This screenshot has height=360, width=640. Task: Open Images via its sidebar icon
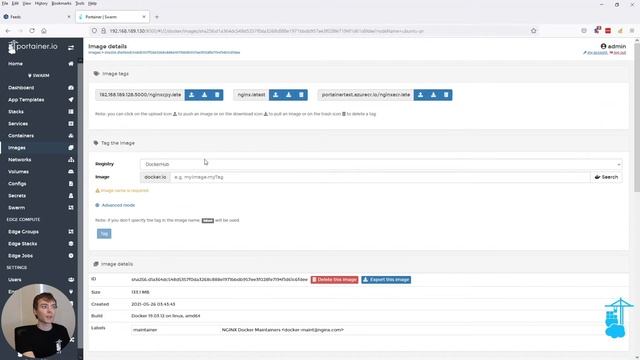coord(71,148)
